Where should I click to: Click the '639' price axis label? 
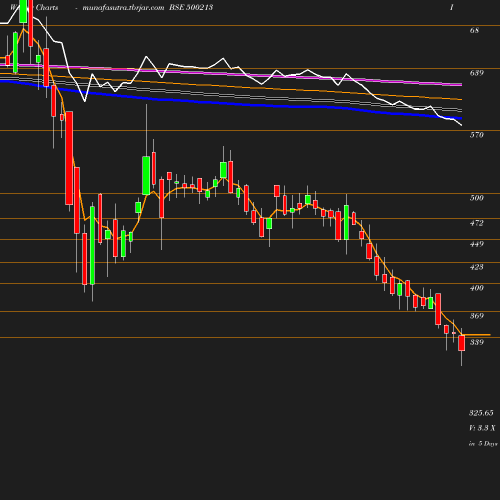tap(477, 73)
